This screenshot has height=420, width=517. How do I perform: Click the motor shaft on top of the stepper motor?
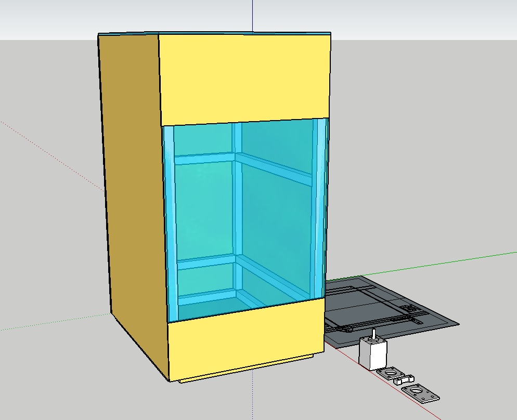click(374, 334)
